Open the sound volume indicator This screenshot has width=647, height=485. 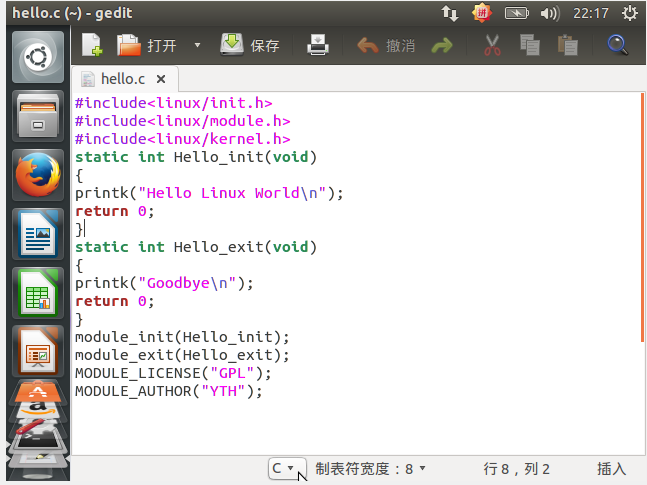coord(550,14)
